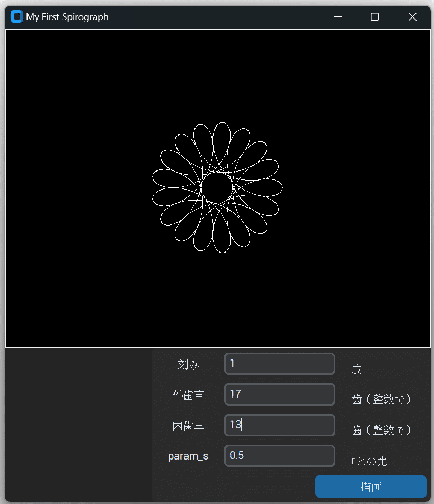
Task: Click the 歯（整数で）text beside 外歯車
Action: tap(382, 399)
